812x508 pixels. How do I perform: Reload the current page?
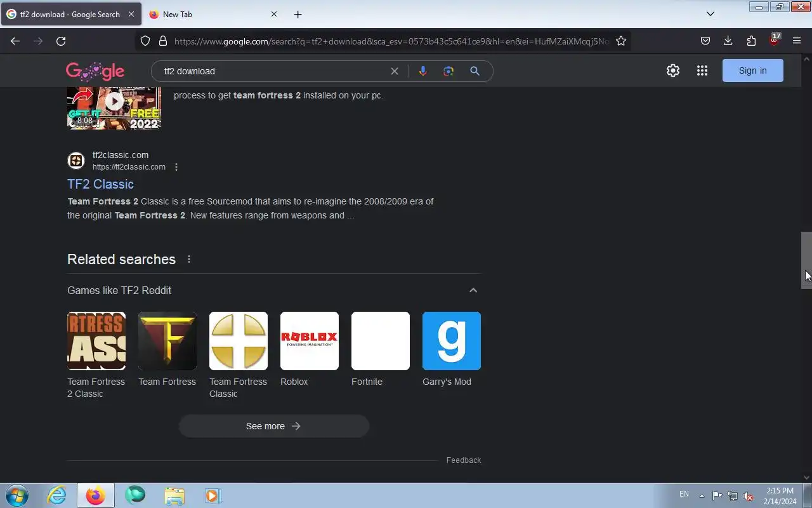click(61, 41)
